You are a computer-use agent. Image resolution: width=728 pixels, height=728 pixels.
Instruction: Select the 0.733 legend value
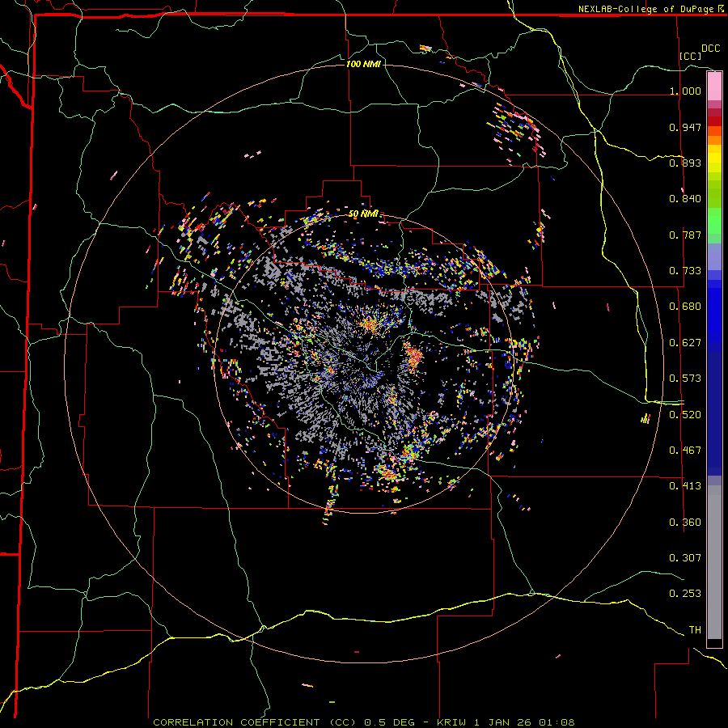click(x=685, y=271)
